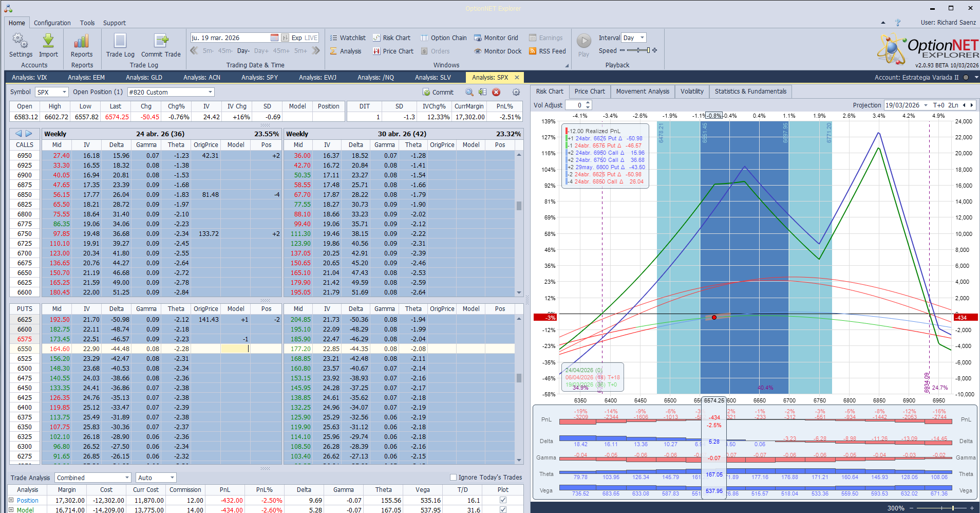The height and width of the screenshot is (513, 980).
Task: Open the Account Estrategia Variada II dropdown arrow
Action: pos(976,77)
